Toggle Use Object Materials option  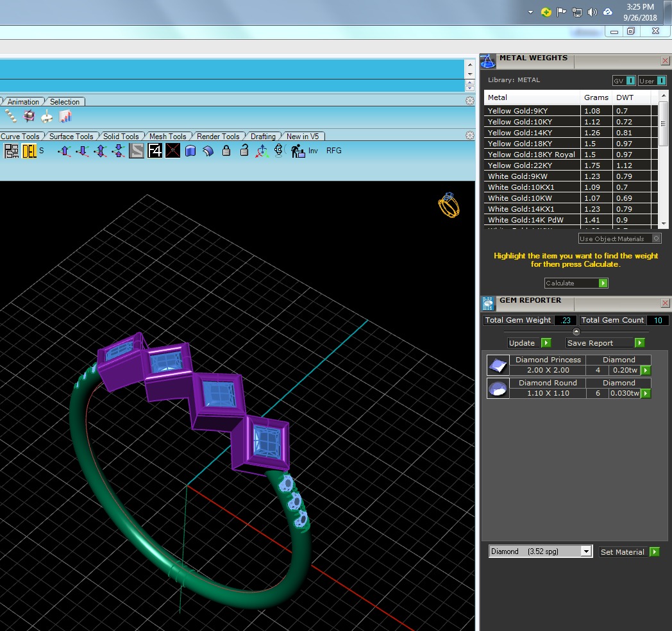point(619,239)
